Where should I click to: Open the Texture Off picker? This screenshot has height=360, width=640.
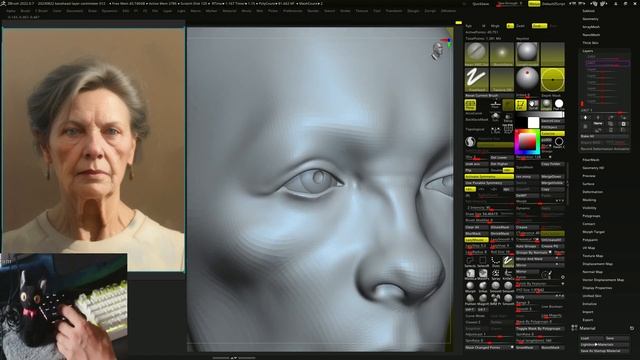pos(502,80)
